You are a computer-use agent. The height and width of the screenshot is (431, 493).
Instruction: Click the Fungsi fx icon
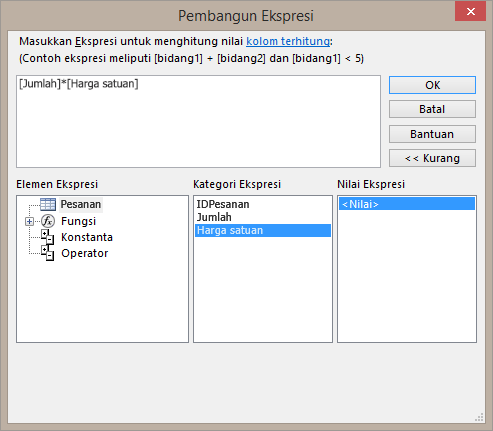48,221
